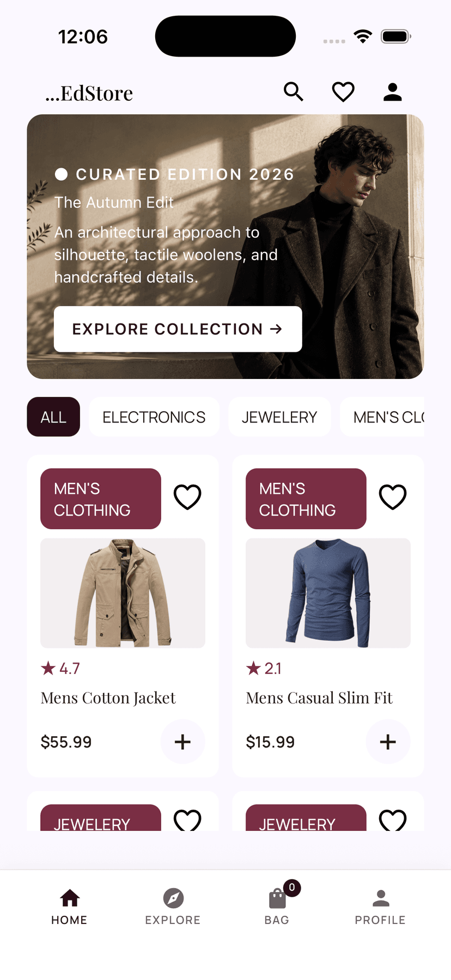The width and height of the screenshot is (451, 980).
Task: Favorite the Mens Cotton Jacket
Action: pos(187,497)
